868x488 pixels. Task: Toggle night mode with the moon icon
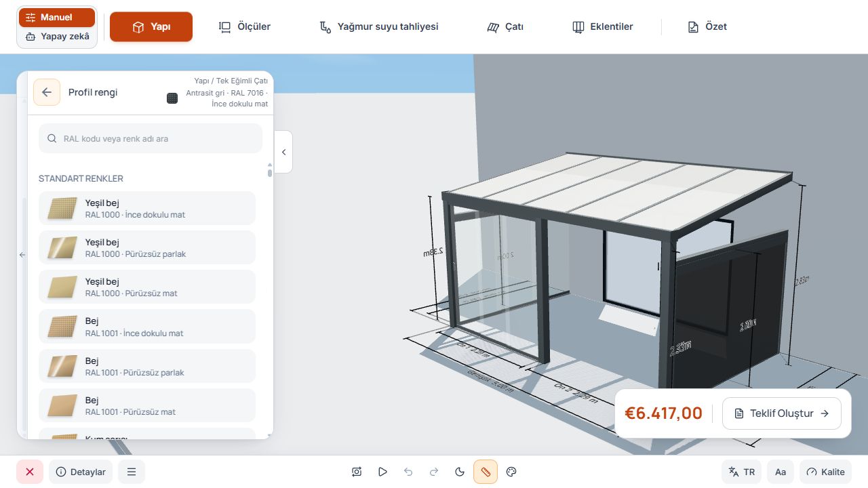click(x=460, y=472)
